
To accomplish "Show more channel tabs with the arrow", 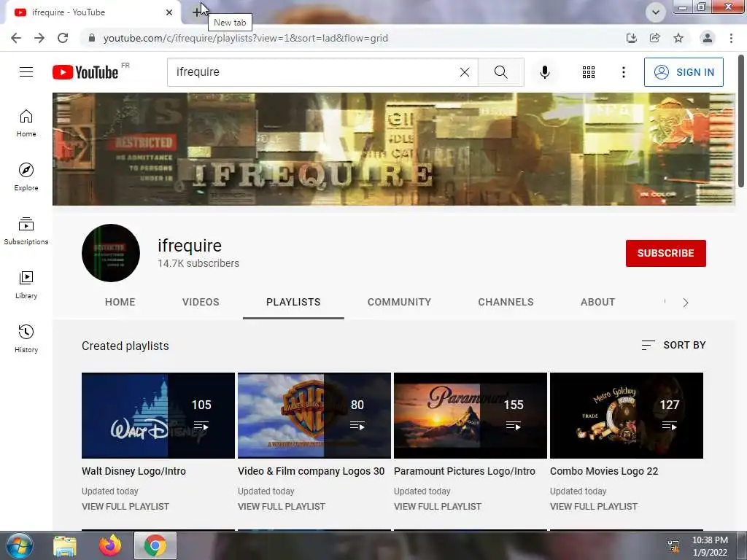I will tap(686, 303).
